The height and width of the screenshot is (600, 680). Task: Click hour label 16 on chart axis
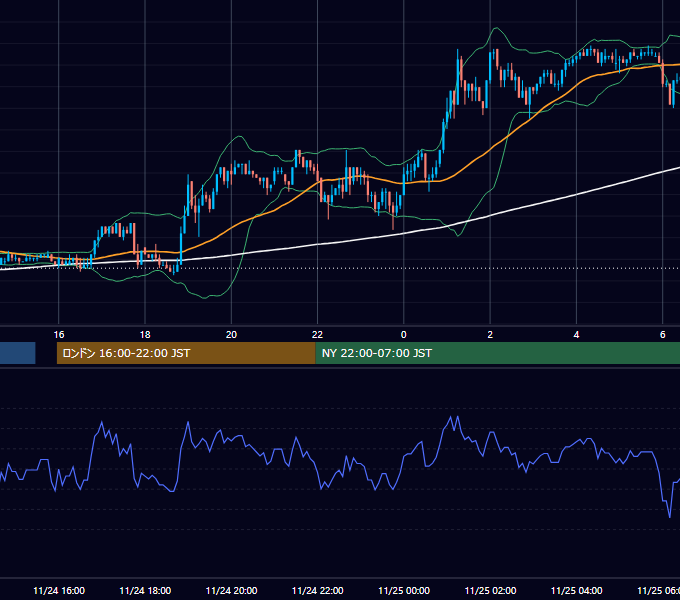(59, 335)
